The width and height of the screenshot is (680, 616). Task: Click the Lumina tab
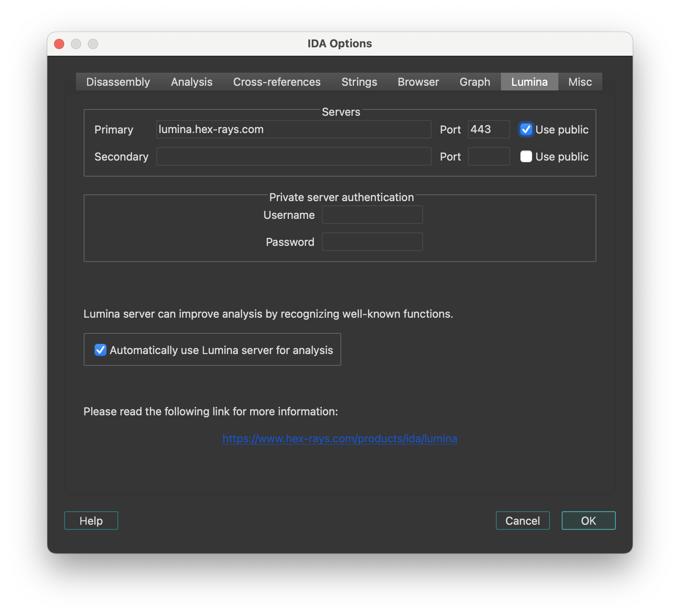pyautogui.click(x=529, y=82)
